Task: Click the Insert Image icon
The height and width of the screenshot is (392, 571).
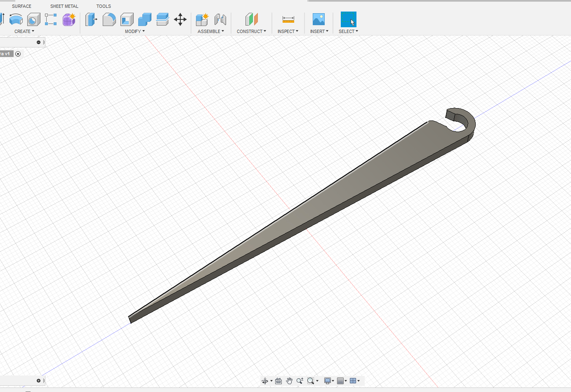Action: tap(319, 19)
